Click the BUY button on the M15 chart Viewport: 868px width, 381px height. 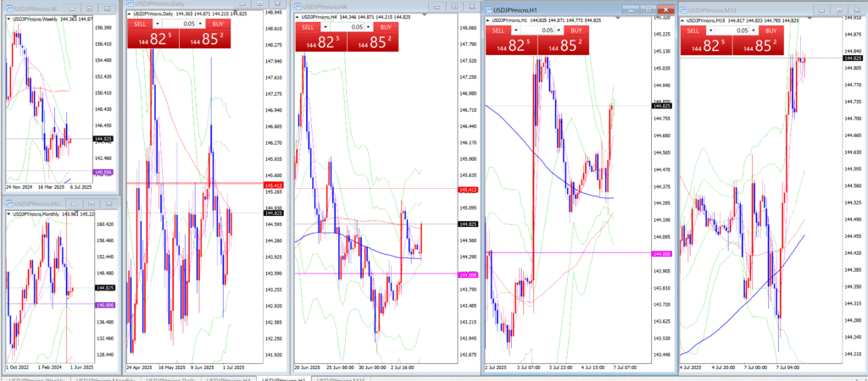[771, 30]
